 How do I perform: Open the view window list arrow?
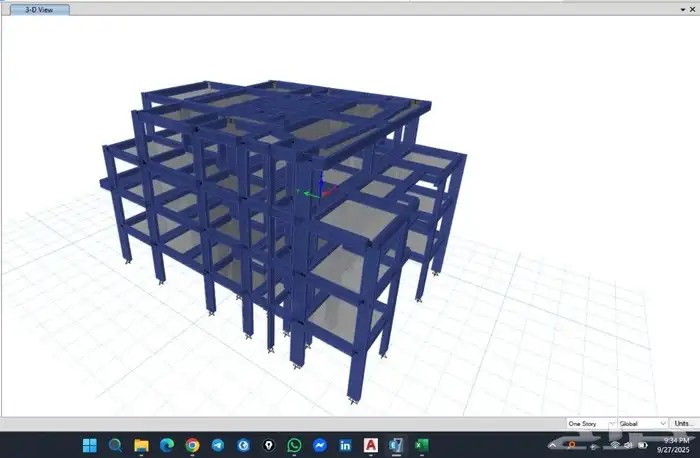click(x=683, y=8)
